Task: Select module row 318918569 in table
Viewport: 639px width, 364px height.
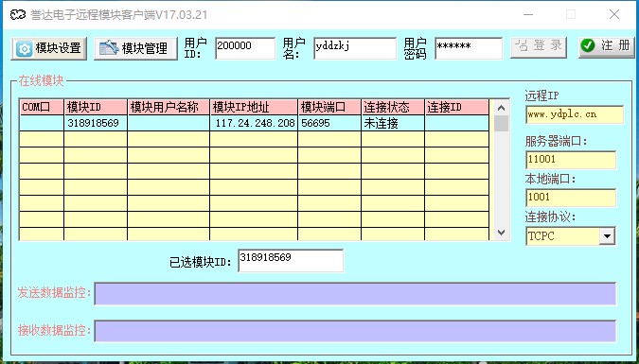Action: pyautogui.click(x=255, y=123)
